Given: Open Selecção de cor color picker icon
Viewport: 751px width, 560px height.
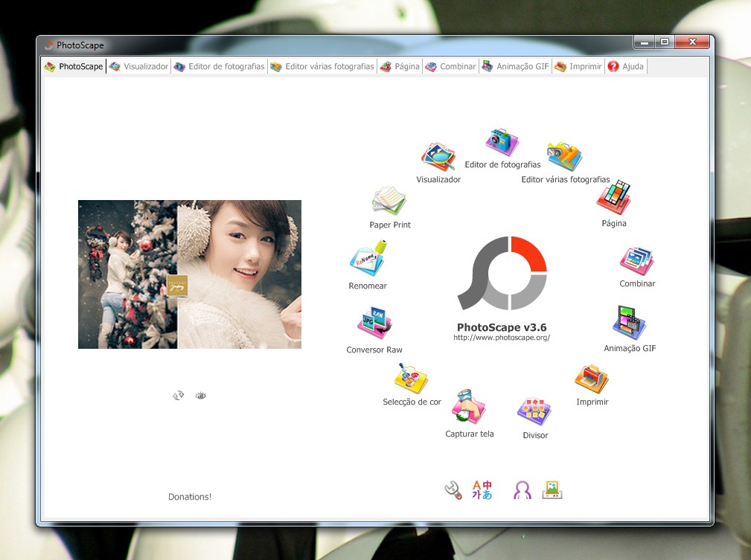Looking at the screenshot, I should click(411, 379).
